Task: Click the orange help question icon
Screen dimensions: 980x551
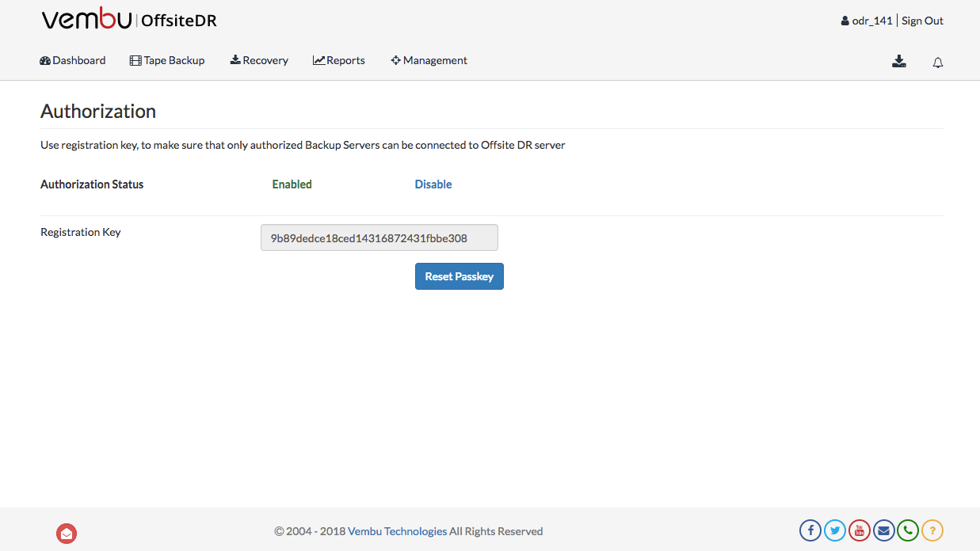Action: [x=932, y=530]
